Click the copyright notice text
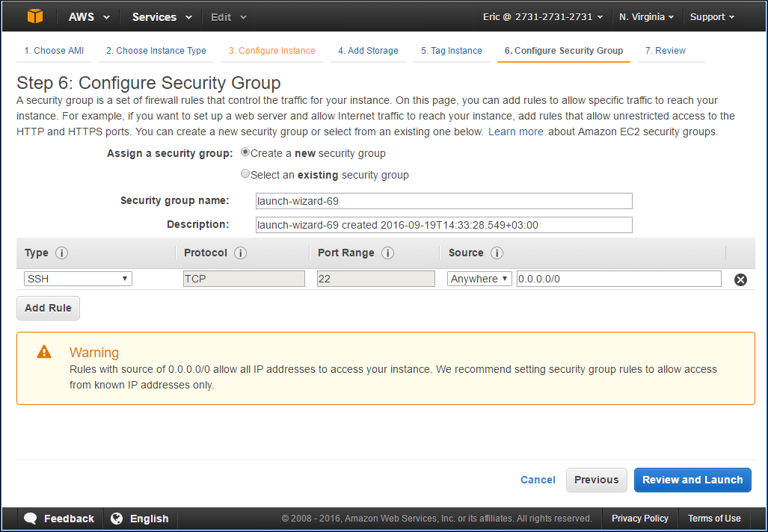This screenshot has height=532, width=768. tap(437, 519)
